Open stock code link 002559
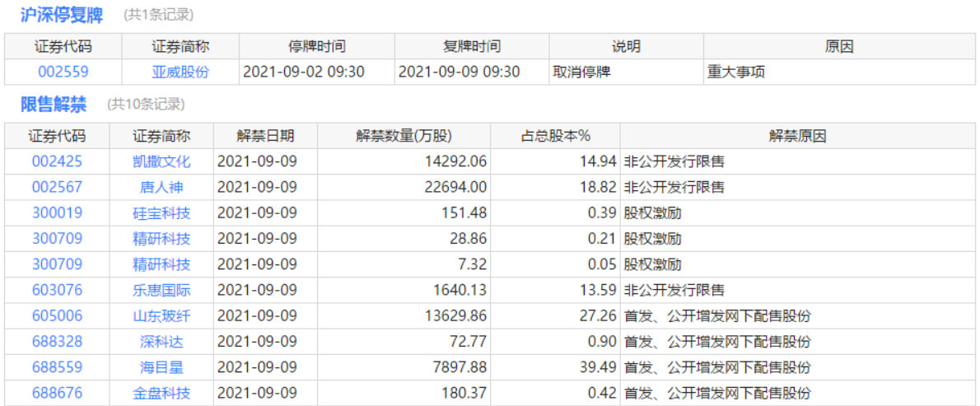Screen dimensions: 980x406 coord(63,72)
